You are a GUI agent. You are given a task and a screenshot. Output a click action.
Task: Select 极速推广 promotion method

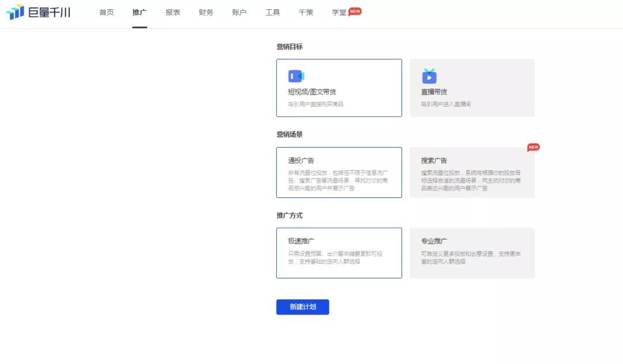coord(339,253)
